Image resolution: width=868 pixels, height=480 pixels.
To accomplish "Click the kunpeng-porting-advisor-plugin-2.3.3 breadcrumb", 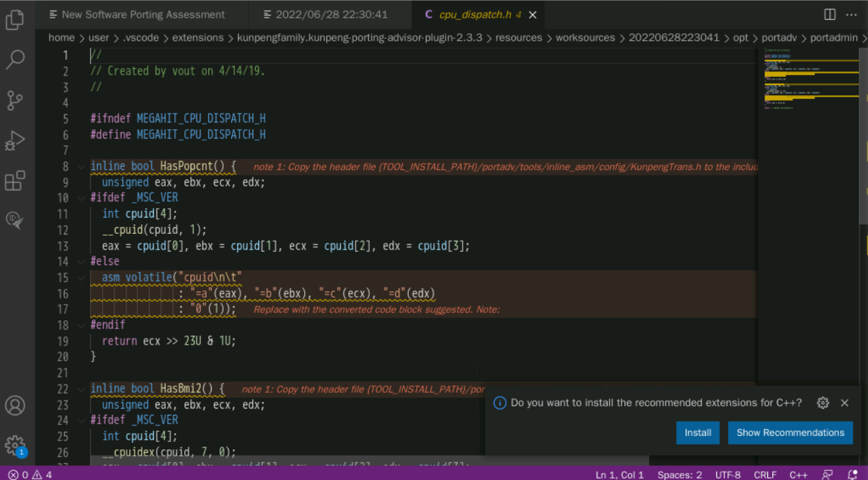I will point(360,37).
